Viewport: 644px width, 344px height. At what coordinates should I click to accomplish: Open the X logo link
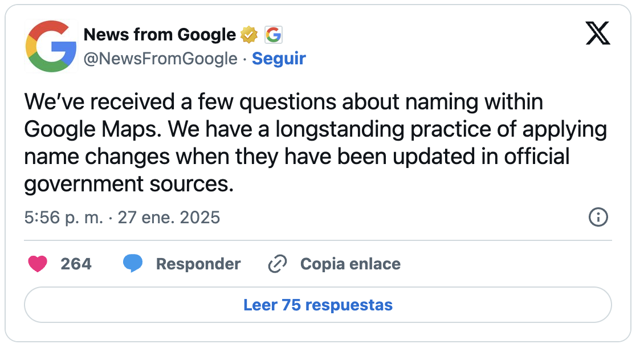pyautogui.click(x=598, y=33)
